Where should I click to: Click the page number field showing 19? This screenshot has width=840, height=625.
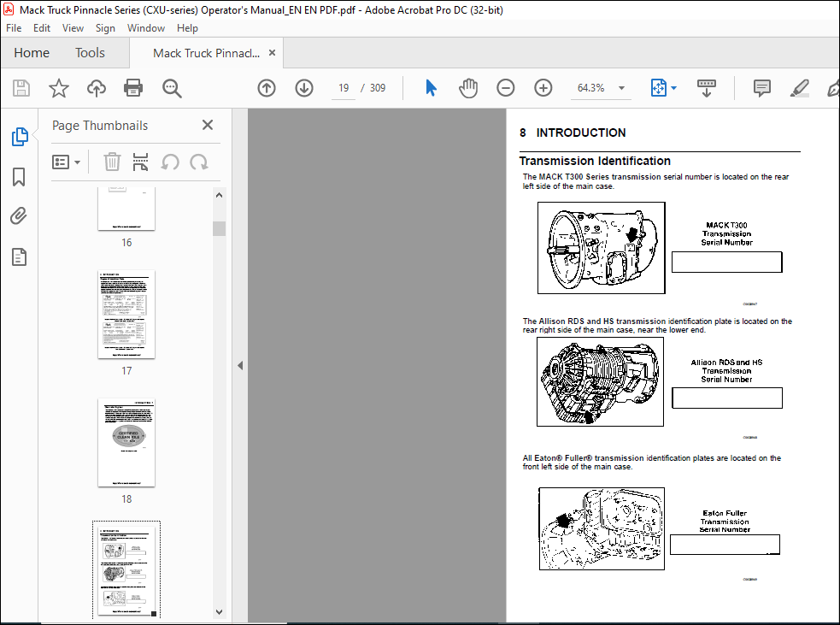click(344, 88)
